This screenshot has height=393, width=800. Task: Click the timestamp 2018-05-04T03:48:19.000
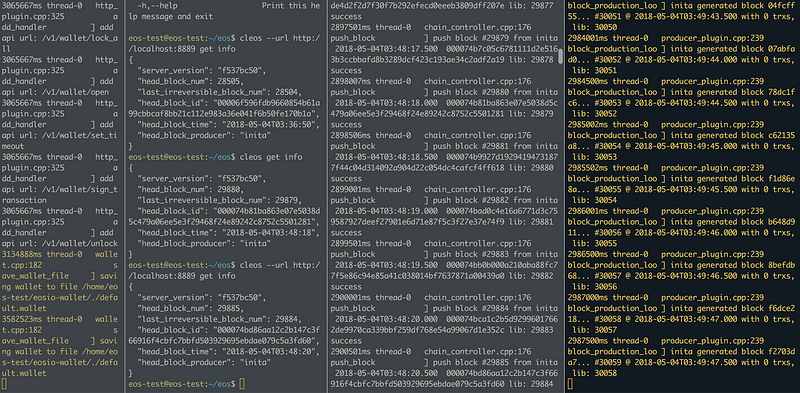(x=386, y=211)
